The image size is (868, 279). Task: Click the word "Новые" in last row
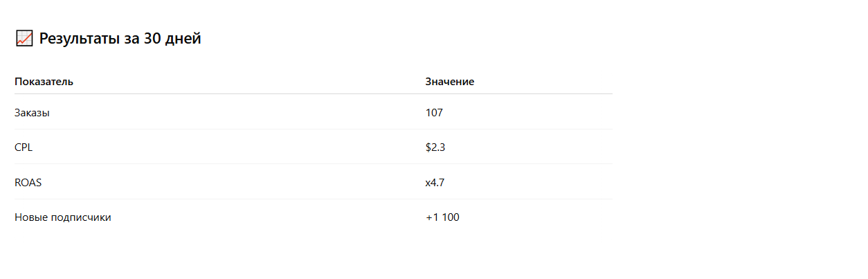click(30, 217)
